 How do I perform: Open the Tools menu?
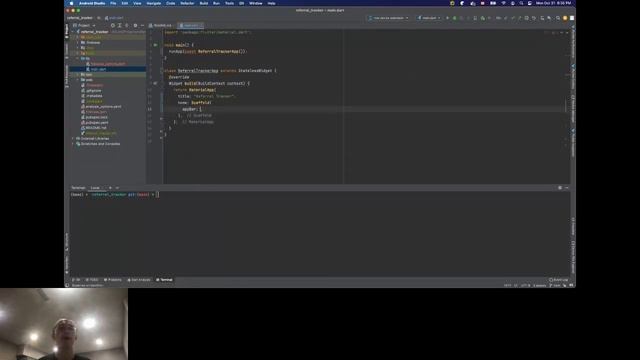click(229, 3)
